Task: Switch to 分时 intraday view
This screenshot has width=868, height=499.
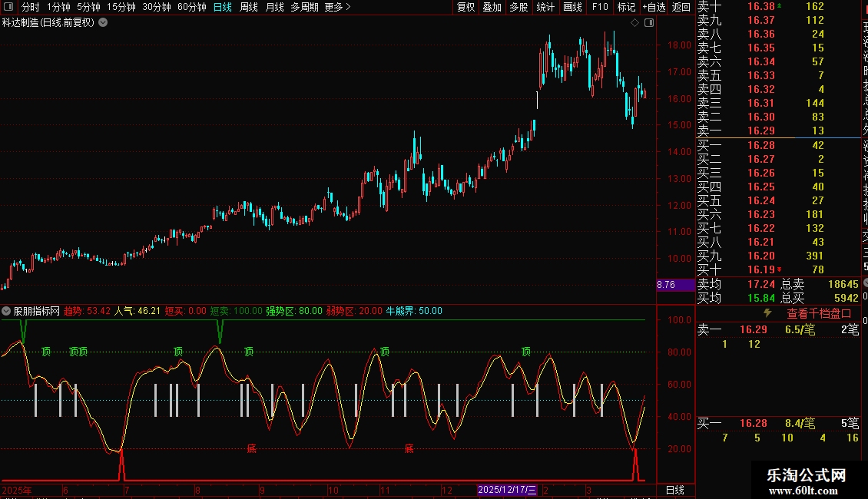Action: point(30,7)
